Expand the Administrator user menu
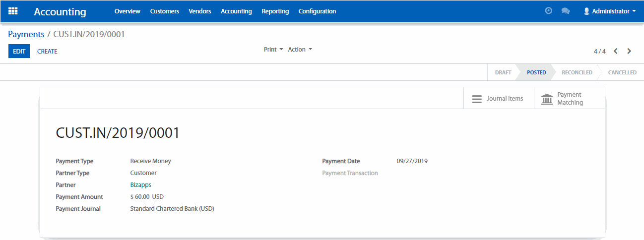 point(609,11)
